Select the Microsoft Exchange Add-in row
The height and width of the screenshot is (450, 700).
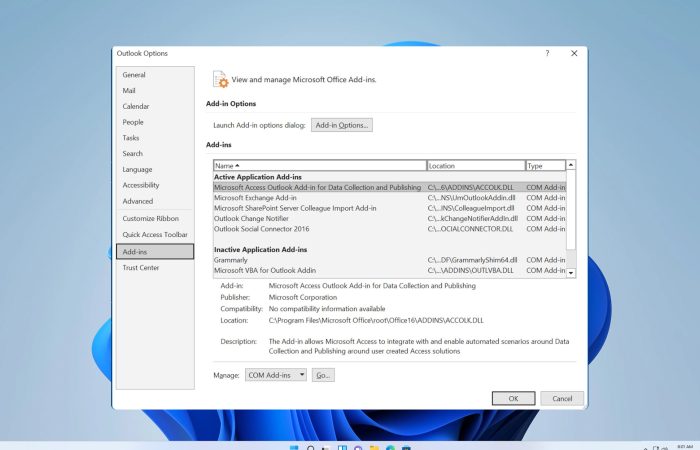[x=389, y=198]
